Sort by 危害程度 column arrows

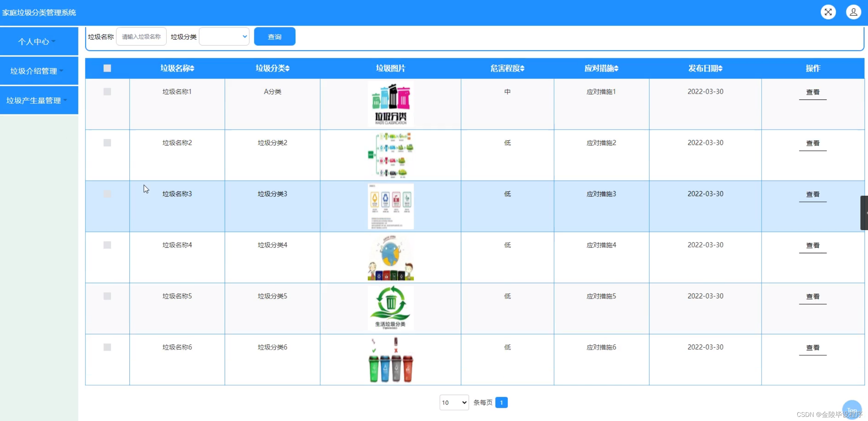coord(522,69)
